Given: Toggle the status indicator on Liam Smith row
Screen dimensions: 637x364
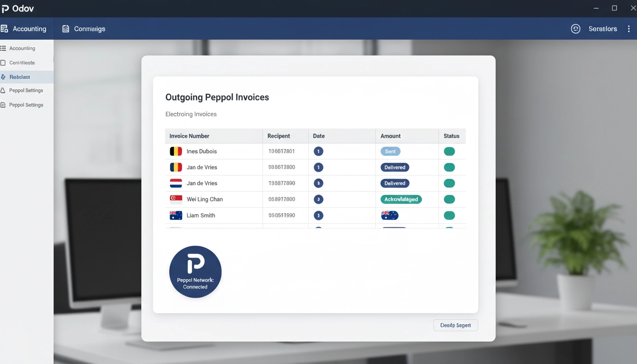Looking at the screenshot, I should [449, 215].
